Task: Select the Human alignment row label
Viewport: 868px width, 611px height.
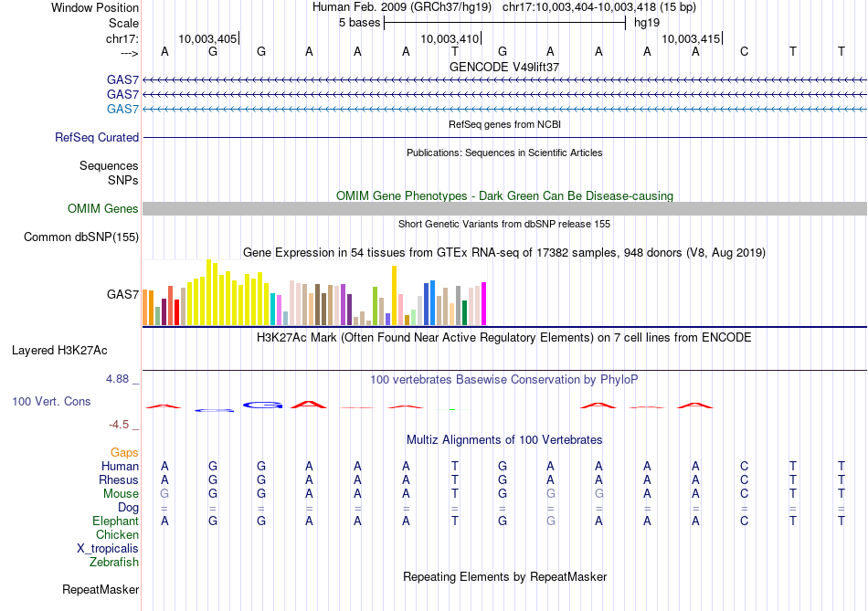Action: (120, 467)
